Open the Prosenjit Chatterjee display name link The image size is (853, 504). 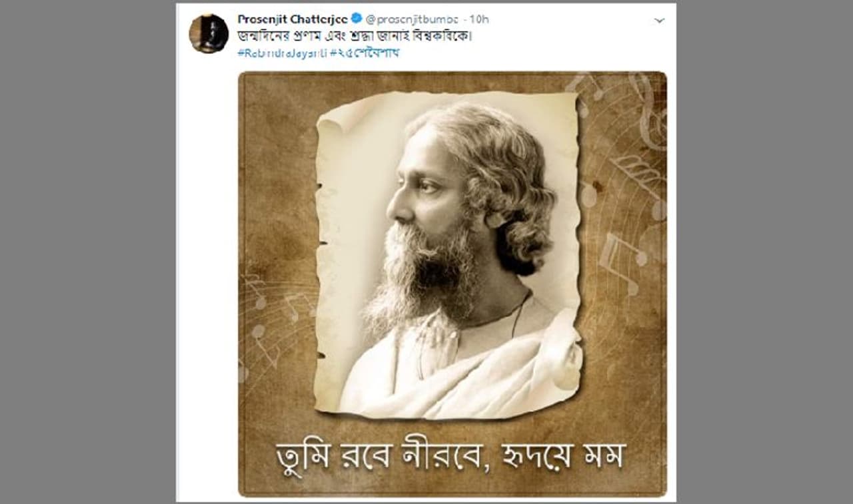click(293, 19)
